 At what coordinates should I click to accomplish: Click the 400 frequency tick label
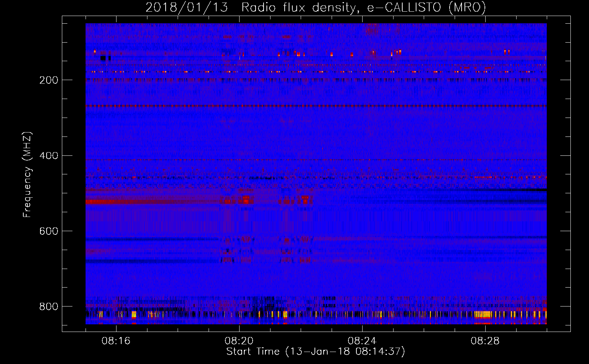pos(49,156)
